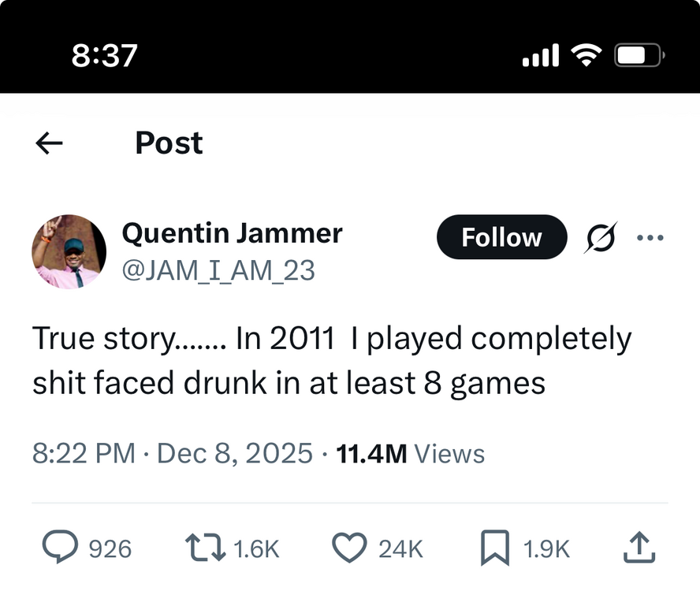This screenshot has width=700, height=591.
Task: Tap the Wi-Fi status icon
Action: coord(586,54)
